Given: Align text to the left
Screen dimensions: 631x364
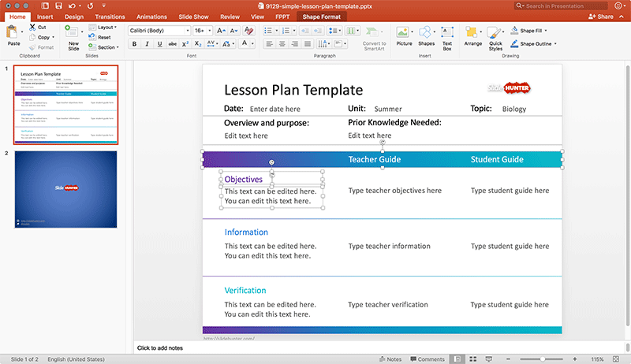Looking at the screenshot, I should [x=269, y=44].
